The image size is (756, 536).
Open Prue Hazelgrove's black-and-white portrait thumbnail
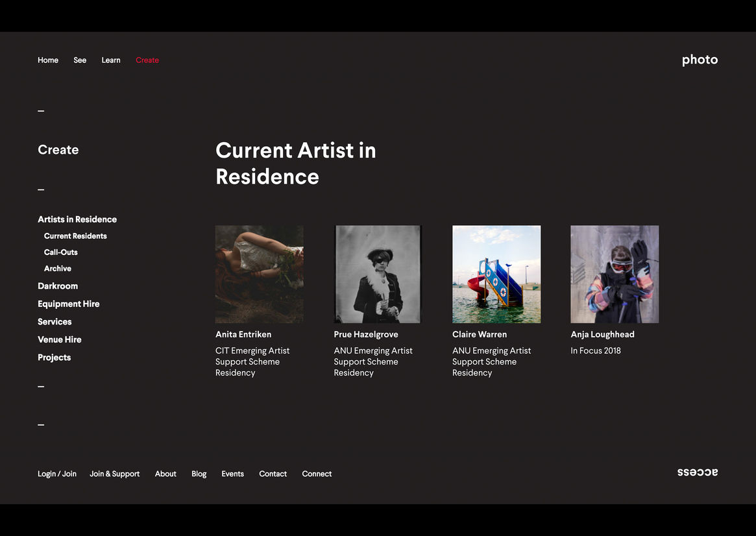pyautogui.click(x=378, y=274)
